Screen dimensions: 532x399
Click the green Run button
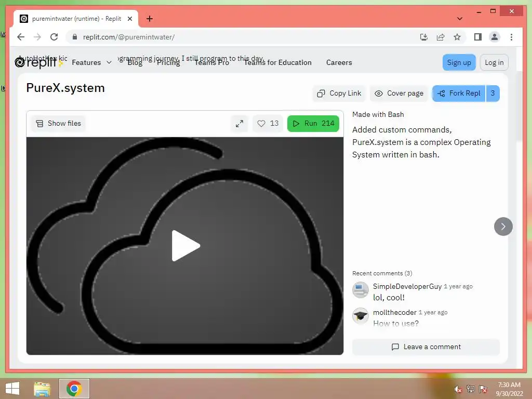click(313, 124)
